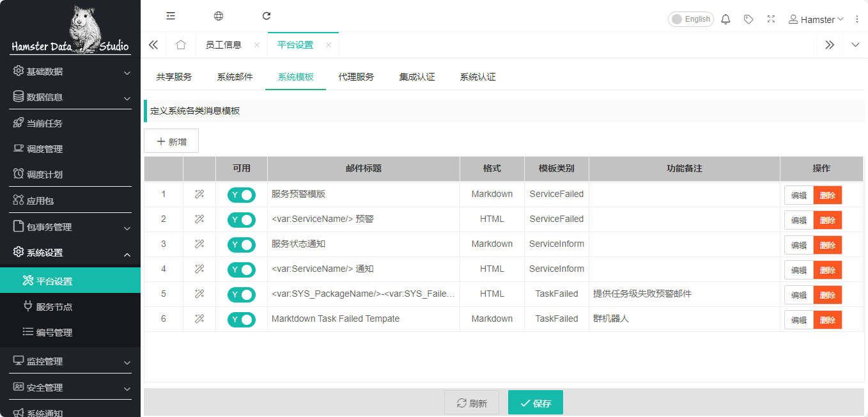
Task: Open 调度管理 in the sidebar
Action: (x=70, y=148)
